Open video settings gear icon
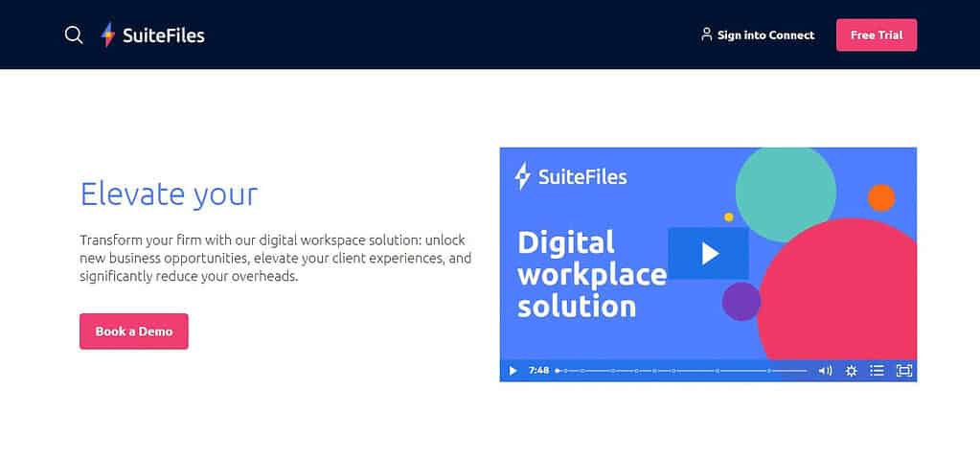Viewport: 980px width, 457px height. click(851, 371)
